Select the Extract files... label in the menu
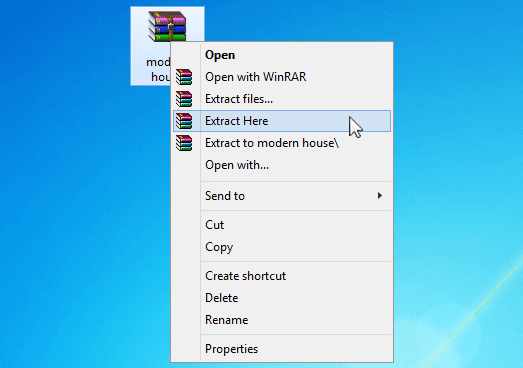Image resolution: width=523 pixels, height=368 pixels. pyautogui.click(x=239, y=99)
